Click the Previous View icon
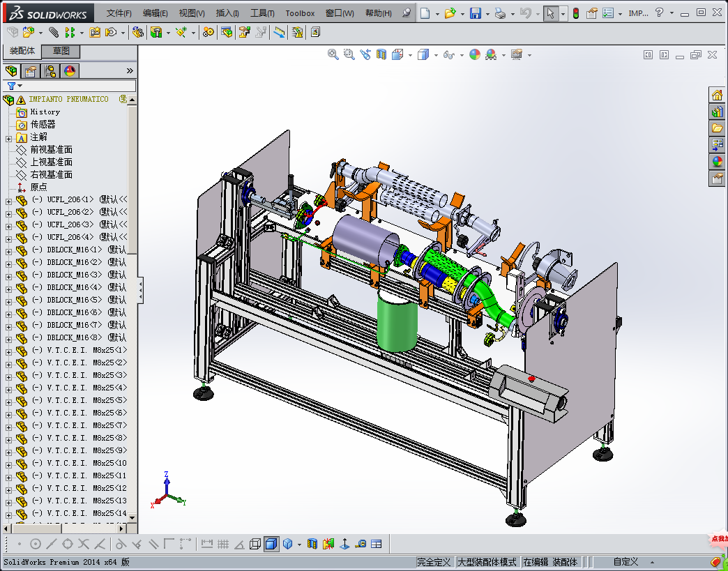This screenshot has height=571, width=728. click(x=365, y=54)
